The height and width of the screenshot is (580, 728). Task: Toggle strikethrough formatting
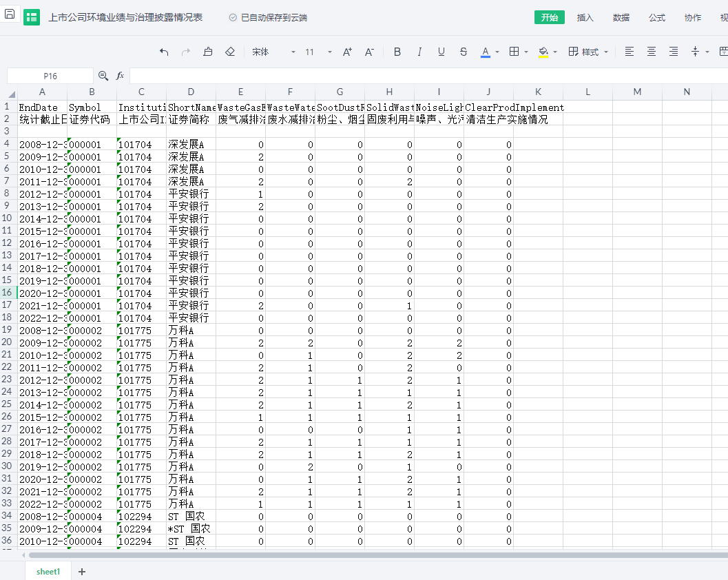point(464,52)
